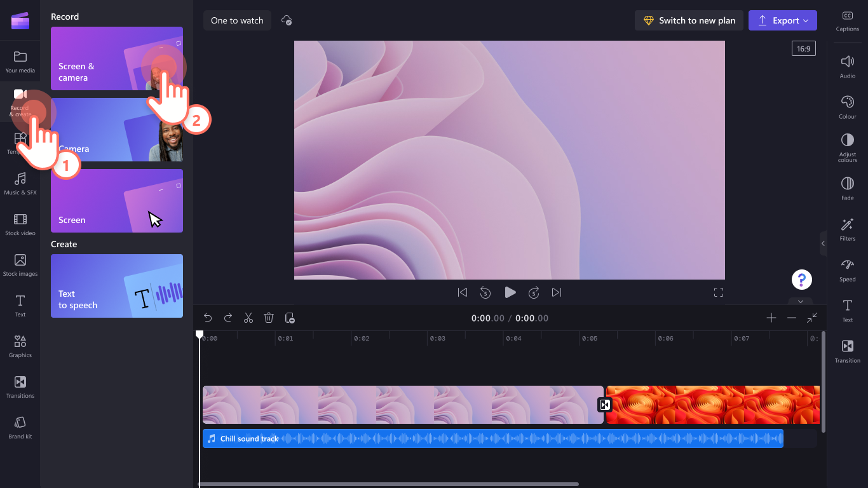
Task: Open the One to watch project
Action: 237,20
